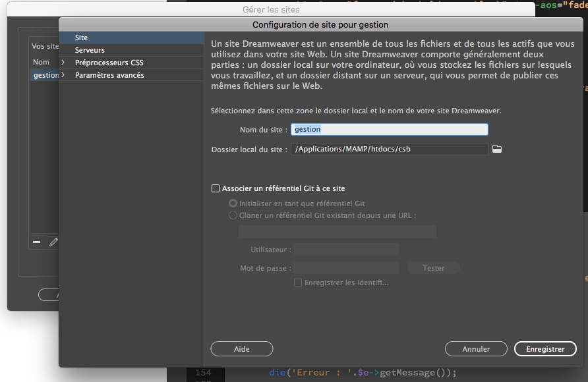Click the Utilisateur field
Screen dimensions: 588x382
click(x=346, y=250)
